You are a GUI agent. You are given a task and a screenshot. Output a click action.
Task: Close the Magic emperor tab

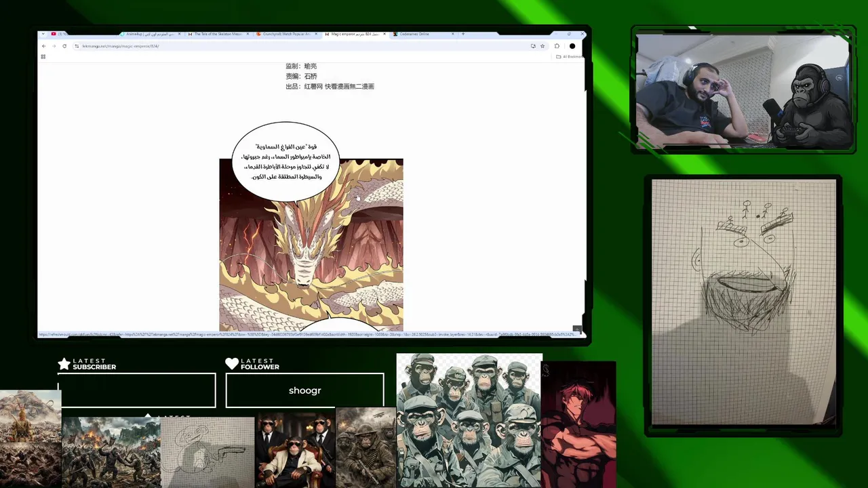click(384, 34)
